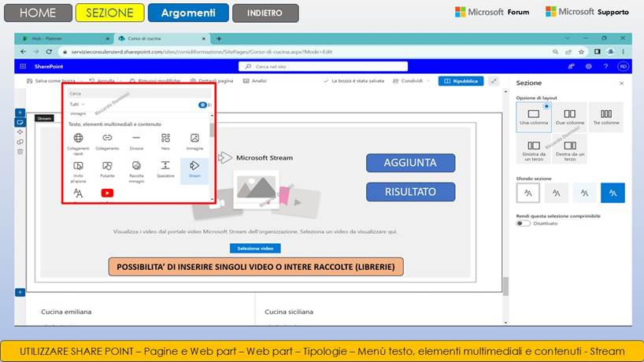Bookmark the page with the star icon

coord(581,52)
